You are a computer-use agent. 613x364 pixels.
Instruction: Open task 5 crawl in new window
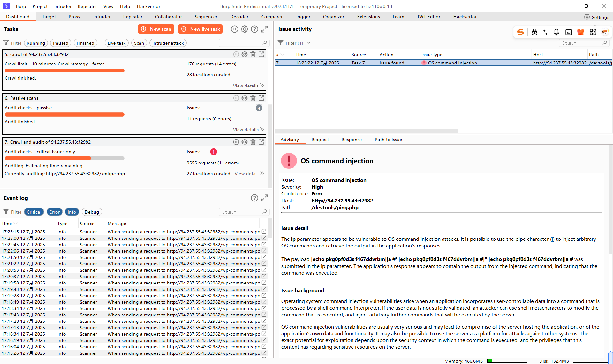click(x=261, y=54)
